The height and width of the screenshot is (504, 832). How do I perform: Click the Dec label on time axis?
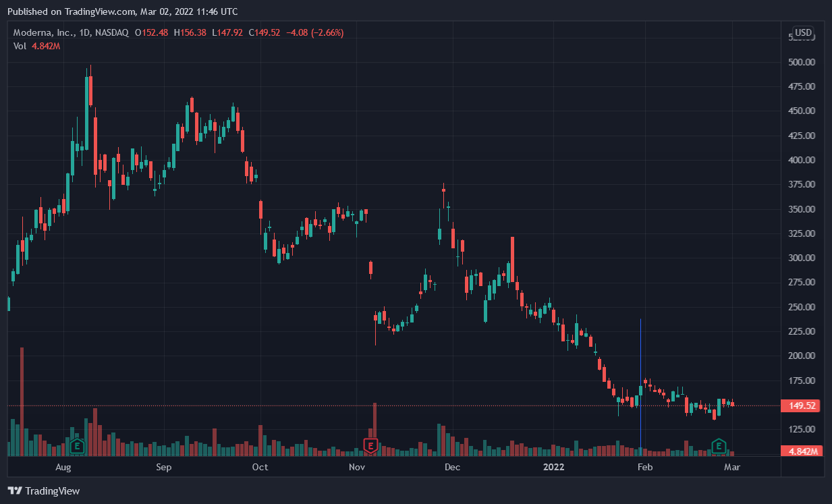[452, 467]
